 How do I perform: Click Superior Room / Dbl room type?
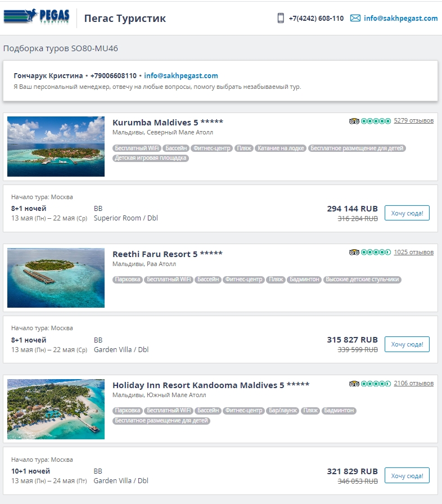pyautogui.click(x=125, y=218)
